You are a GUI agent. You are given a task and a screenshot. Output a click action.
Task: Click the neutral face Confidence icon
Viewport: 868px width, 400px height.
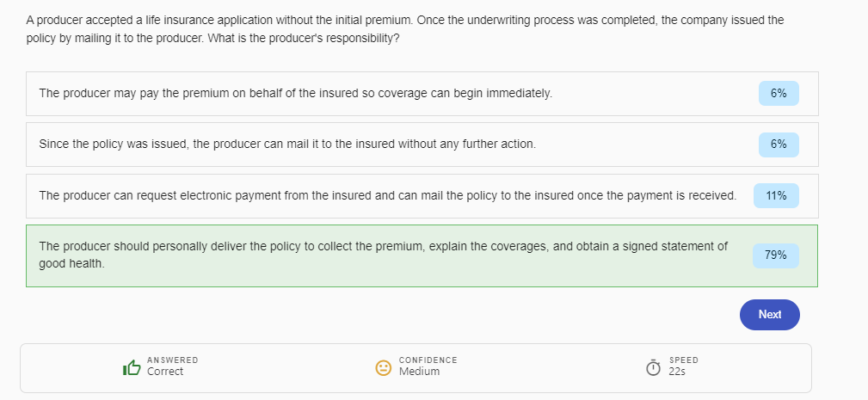(x=384, y=367)
